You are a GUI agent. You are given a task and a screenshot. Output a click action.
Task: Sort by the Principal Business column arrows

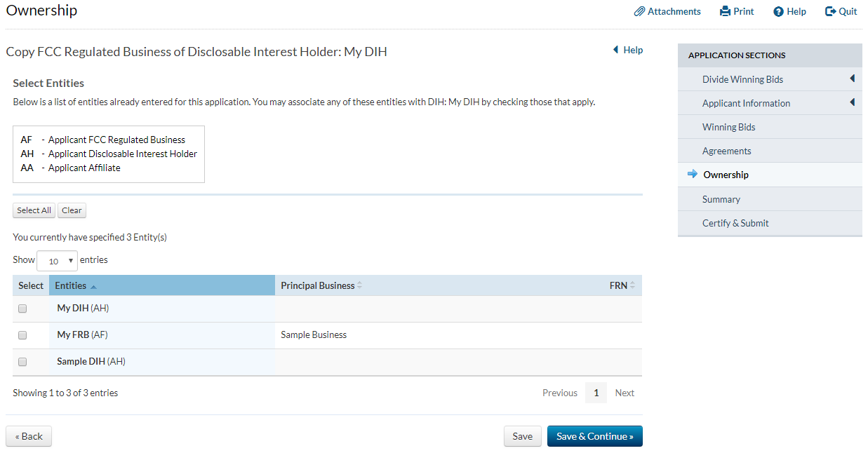(x=360, y=285)
